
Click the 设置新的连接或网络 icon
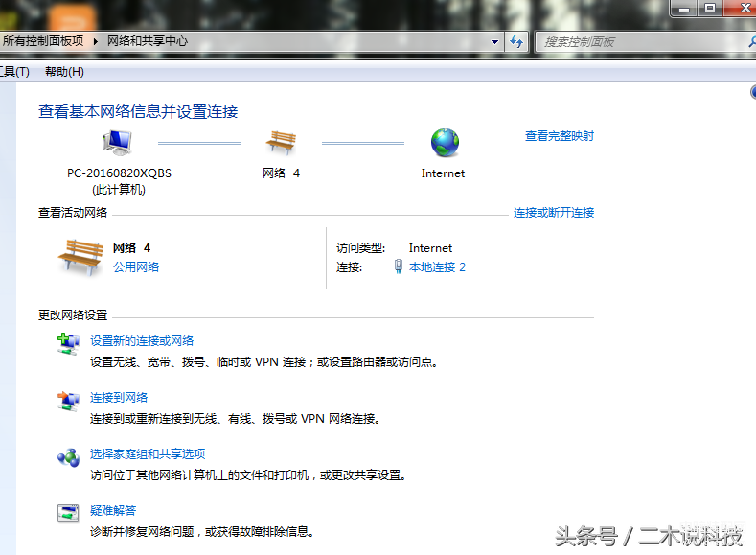click(68, 344)
